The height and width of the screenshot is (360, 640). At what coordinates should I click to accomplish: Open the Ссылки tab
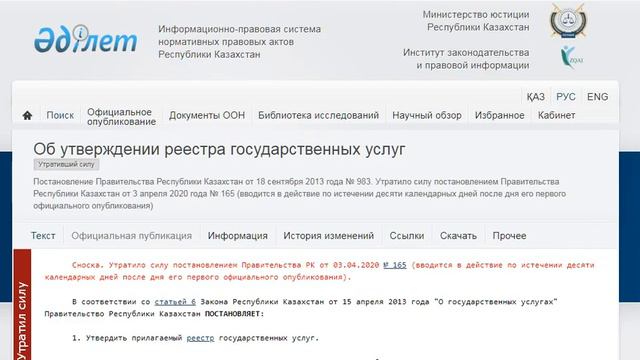407,236
